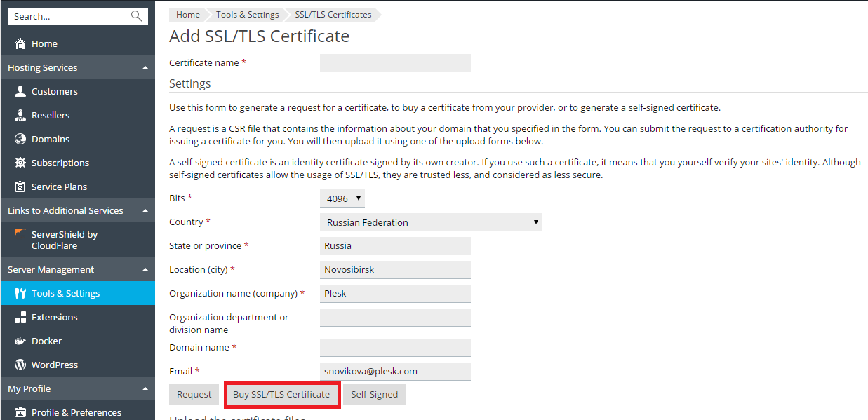This screenshot has width=868, height=420.
Task: Click the search magnifier icon
Action: pos(136,16)
